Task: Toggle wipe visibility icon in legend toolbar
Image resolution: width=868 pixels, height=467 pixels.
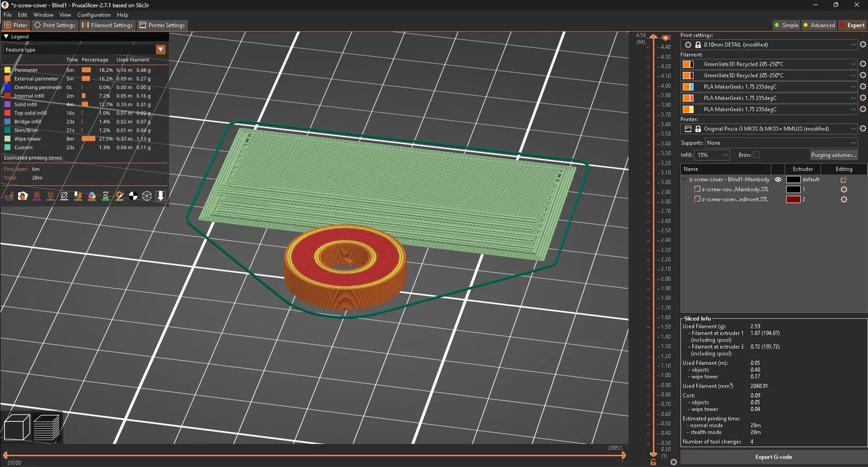Action: click(x=23, y=196)
